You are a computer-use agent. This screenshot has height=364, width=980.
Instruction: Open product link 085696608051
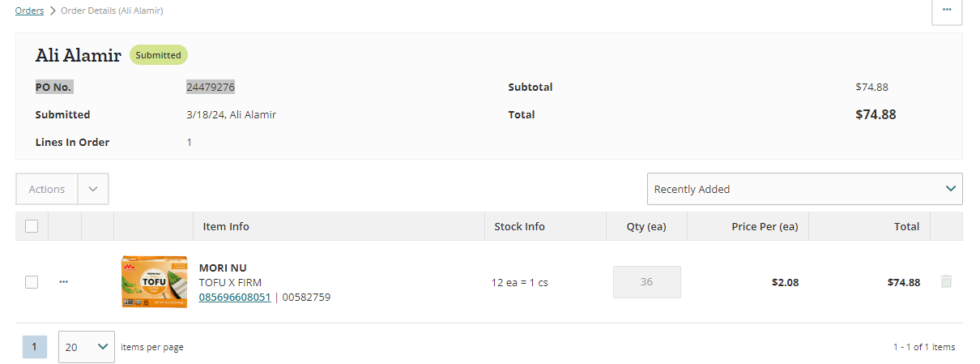[235, 298]
